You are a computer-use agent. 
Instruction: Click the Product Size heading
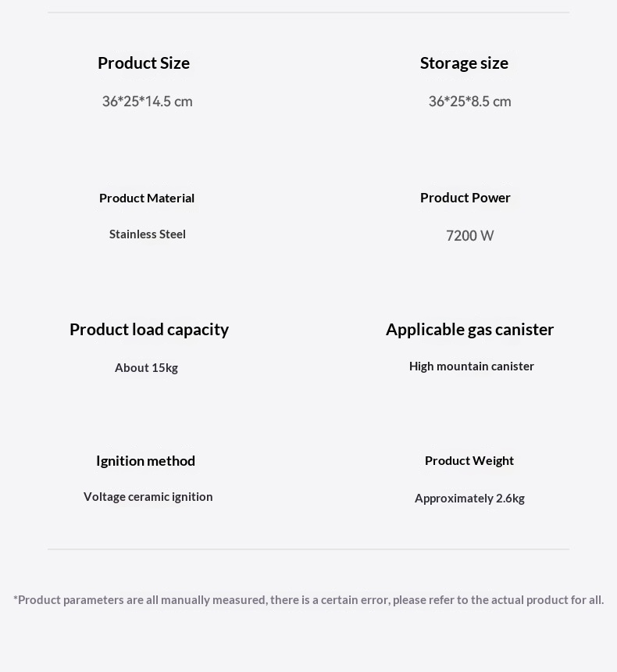(144, 63)
